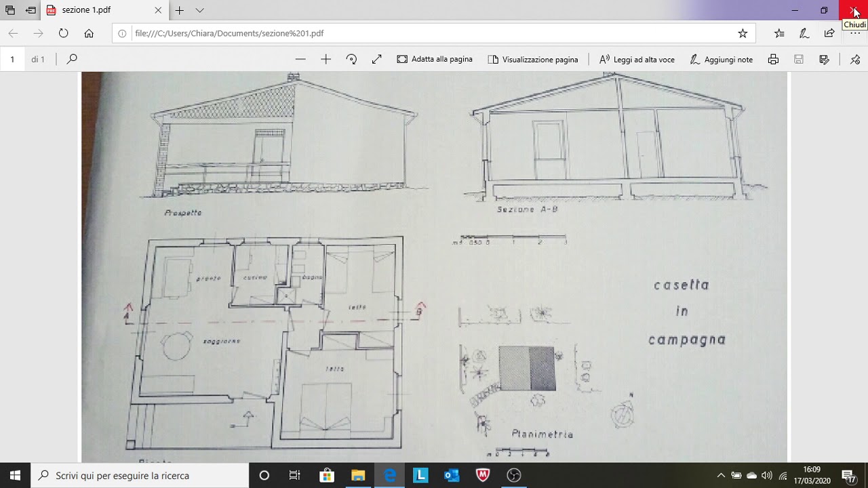Go back to the previous page
868x488 pixels.
click(13, 33)
